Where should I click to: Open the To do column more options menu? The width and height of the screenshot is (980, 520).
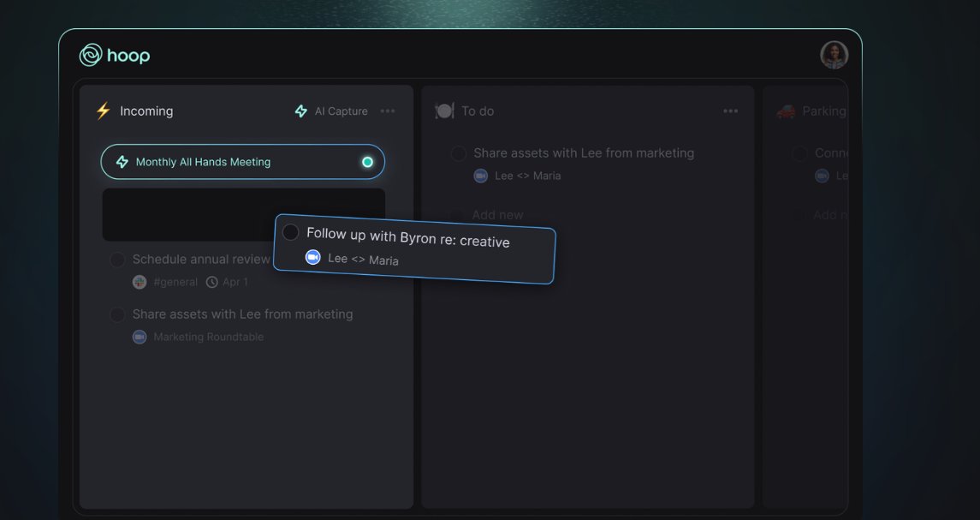(x=731, y=111)
